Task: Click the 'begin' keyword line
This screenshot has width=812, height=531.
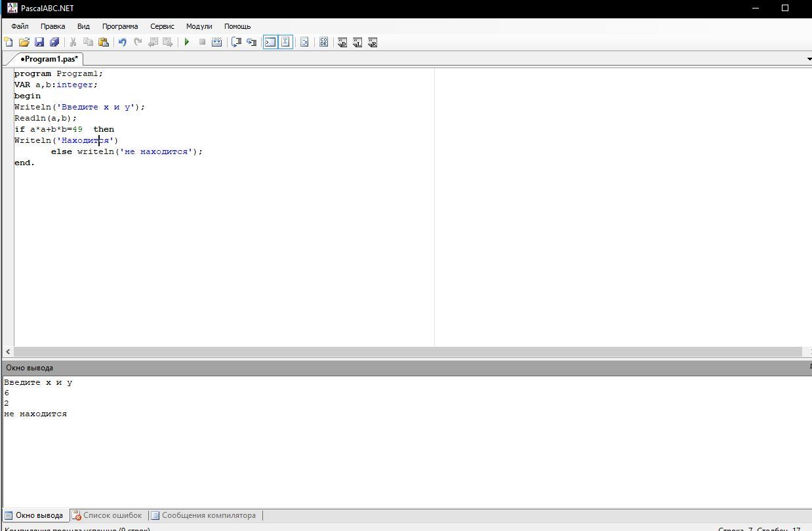Action: [28, 96]
